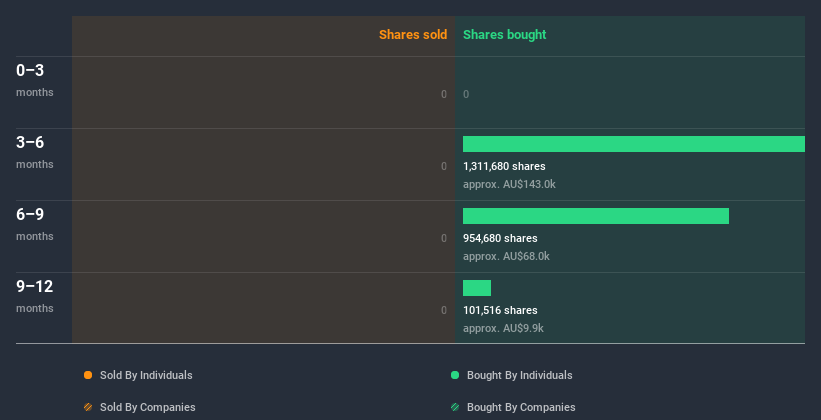Click the green Bought By Individuals dot
The image size is (821, 420).
coord(455,375)
